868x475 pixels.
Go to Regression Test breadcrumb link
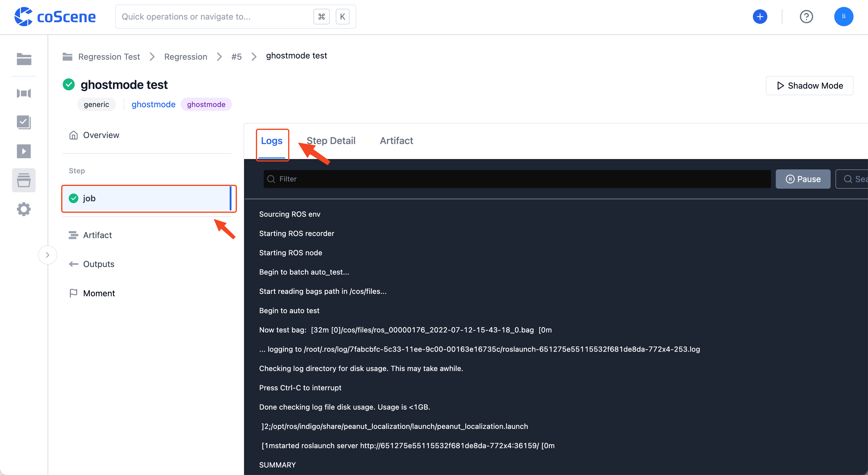pyautogui.click(x=109, y=57)
